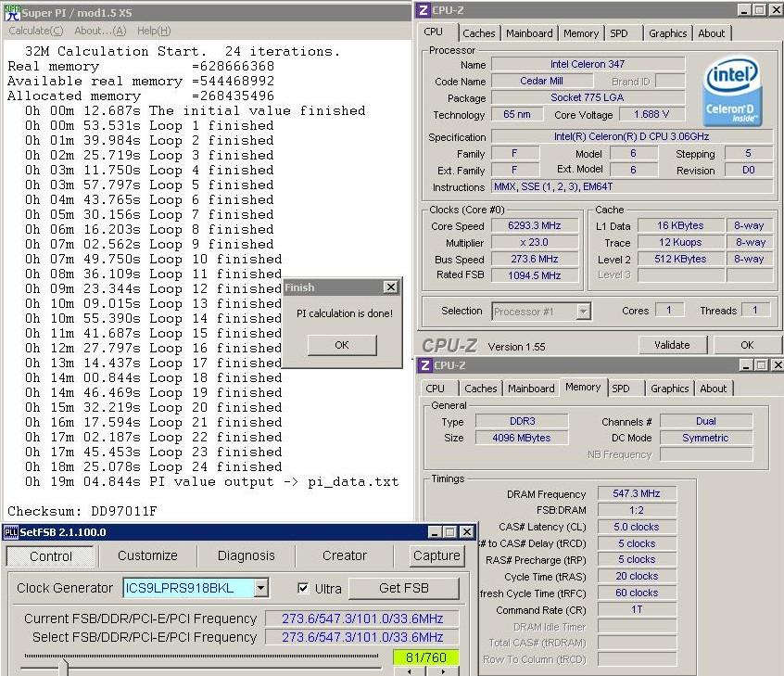The height and width of the screenshot is (676, 784).
Task: Open the Clock Generator dropdown
Action: [260, 588]
